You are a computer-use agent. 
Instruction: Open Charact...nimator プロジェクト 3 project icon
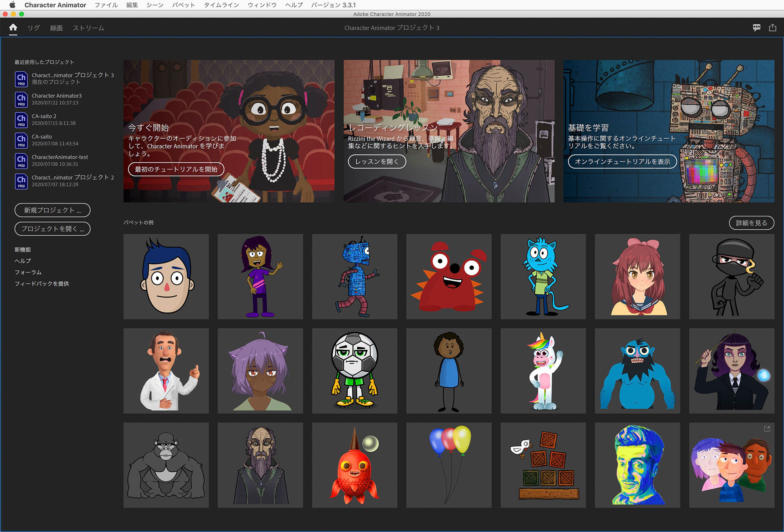pos(21,79)
